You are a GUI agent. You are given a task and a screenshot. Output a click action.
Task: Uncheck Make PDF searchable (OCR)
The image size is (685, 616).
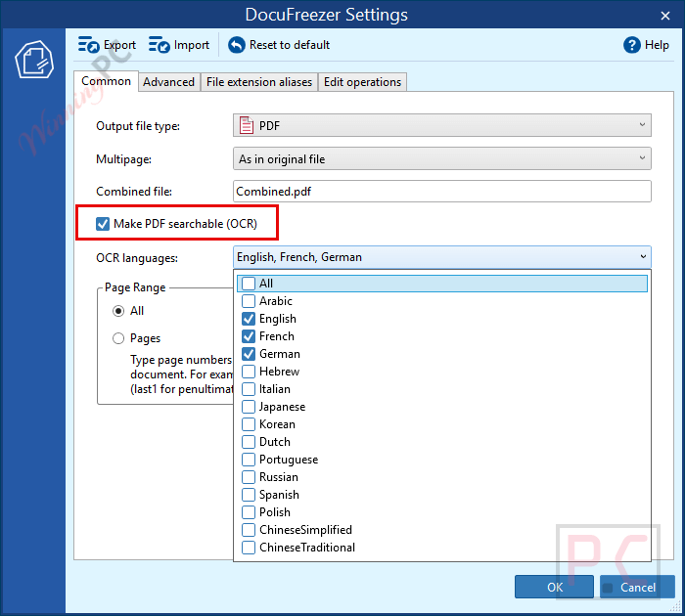103,224
